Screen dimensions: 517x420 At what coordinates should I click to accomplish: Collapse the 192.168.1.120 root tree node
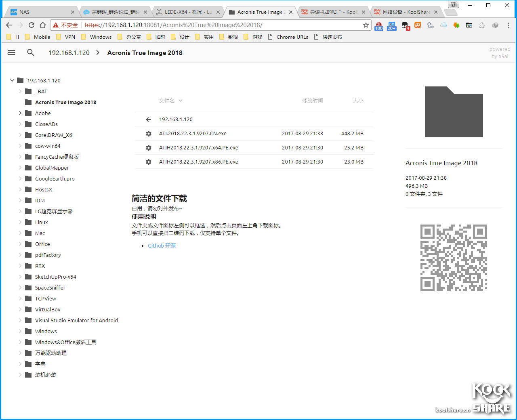point(12,80)
